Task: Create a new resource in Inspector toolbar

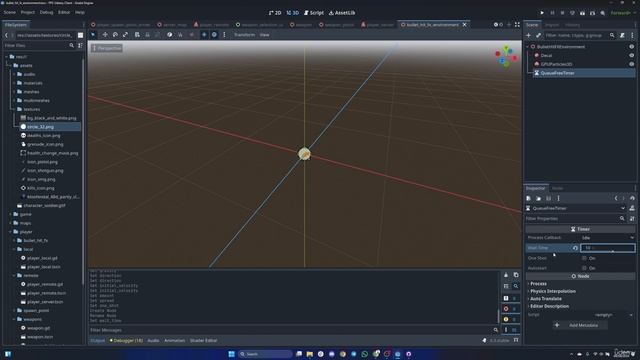Action: click(529, 198)
